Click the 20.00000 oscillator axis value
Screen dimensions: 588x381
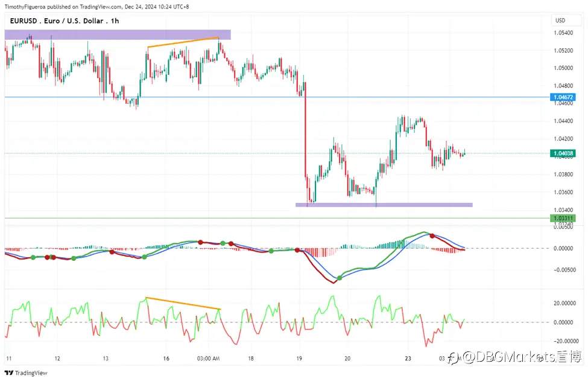click(x=566, y=303)
